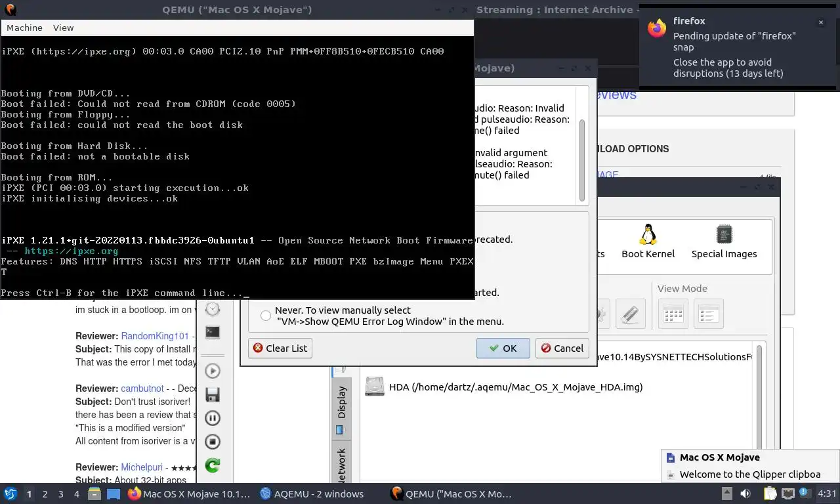Open the file manager from taskbar
This screenshot has width=840, height=504.
(94, 493)
